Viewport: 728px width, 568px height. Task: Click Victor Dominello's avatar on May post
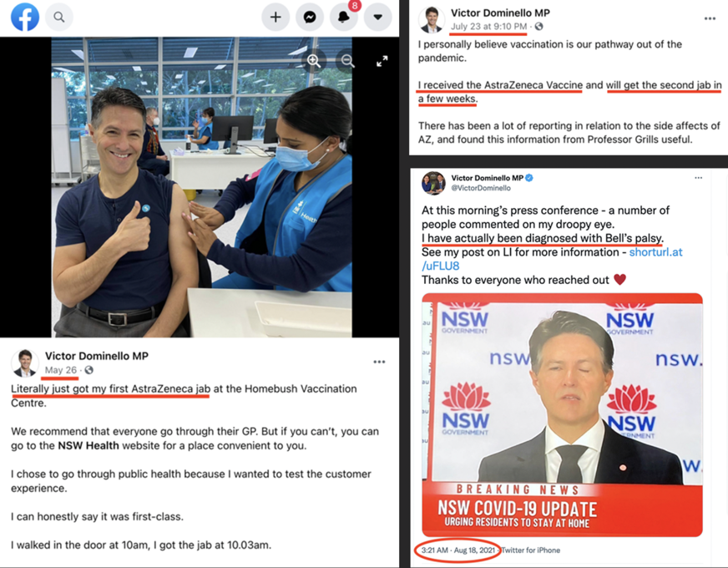click(x=24, y=363)
